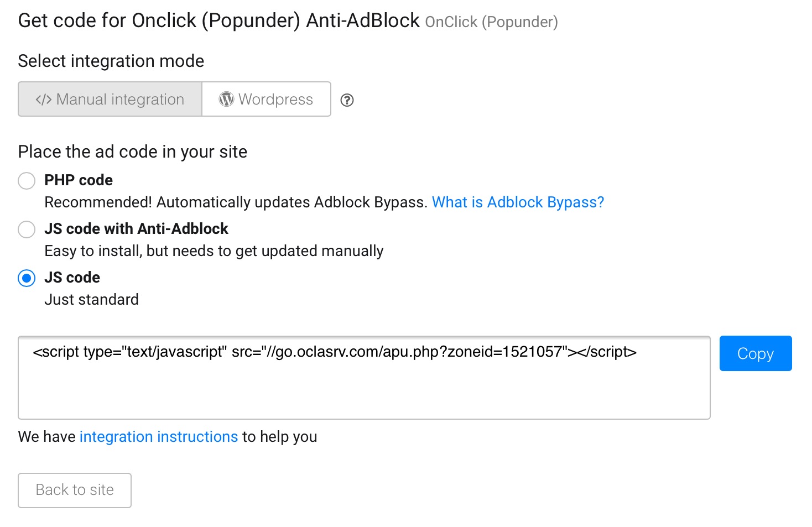Click the gray OnClick (Popunder) subtitle
The width and height of the screenshot is (812, 527).
491,22
